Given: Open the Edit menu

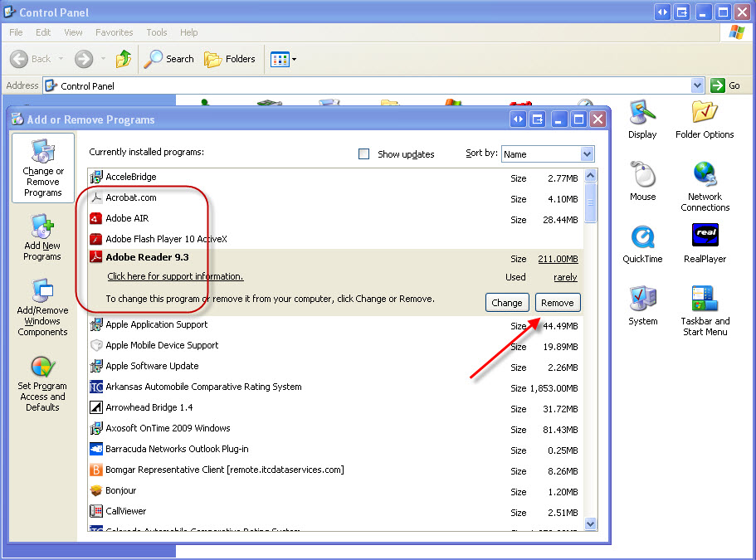Looking at the screenshot, I should [43, 32].
